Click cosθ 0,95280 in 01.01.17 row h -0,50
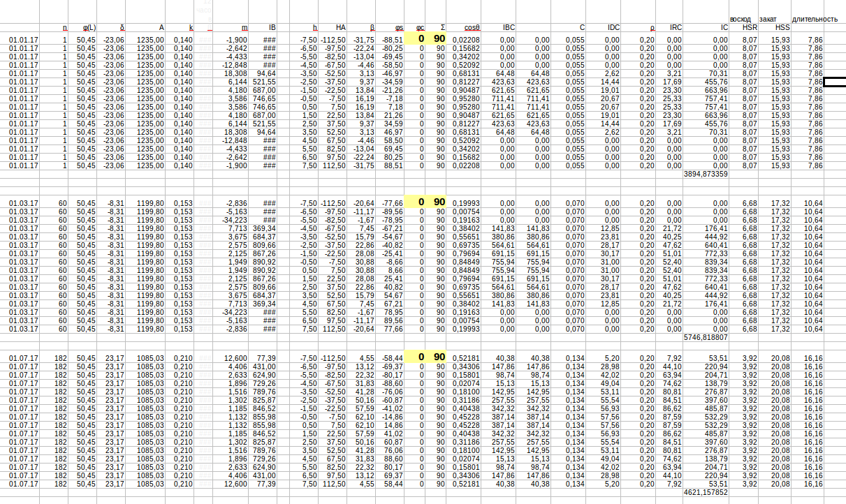The image size is (846, 504). (462, 98)
